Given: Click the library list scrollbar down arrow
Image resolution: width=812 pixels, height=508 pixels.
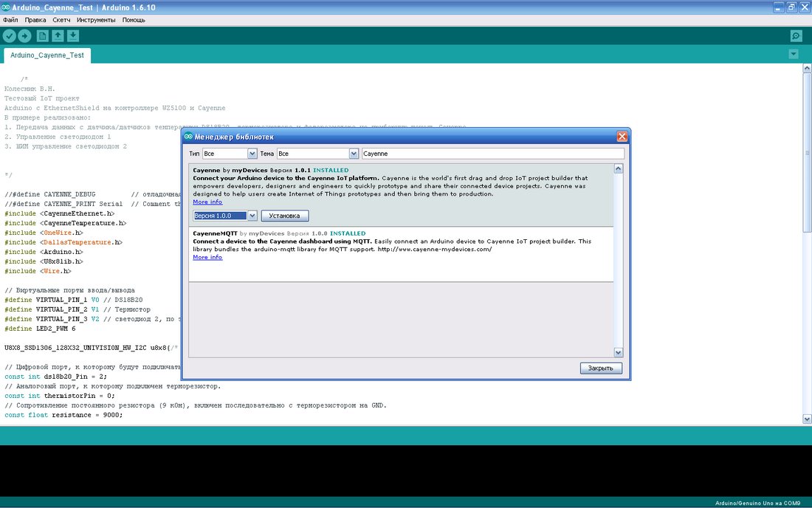Looking at the screenshot, I should click(x=619, y=353).
